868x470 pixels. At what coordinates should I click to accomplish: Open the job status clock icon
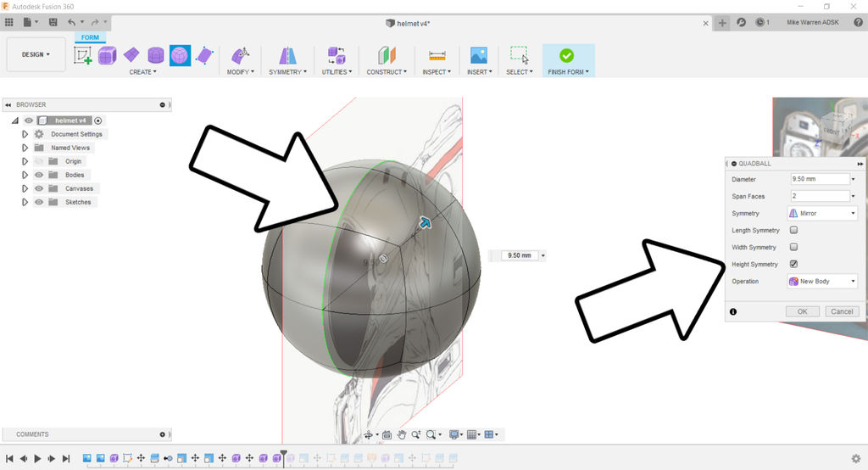(x=760, y=22)
